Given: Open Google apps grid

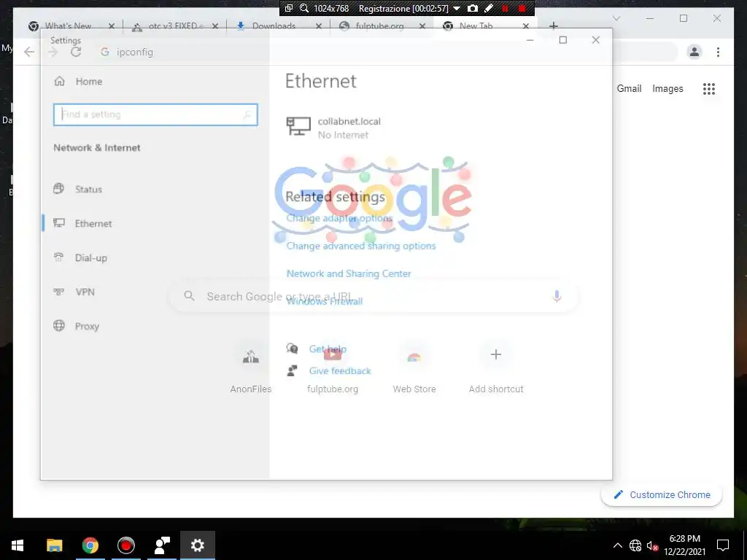Looking at the screenshot, I should coord(709,88).
